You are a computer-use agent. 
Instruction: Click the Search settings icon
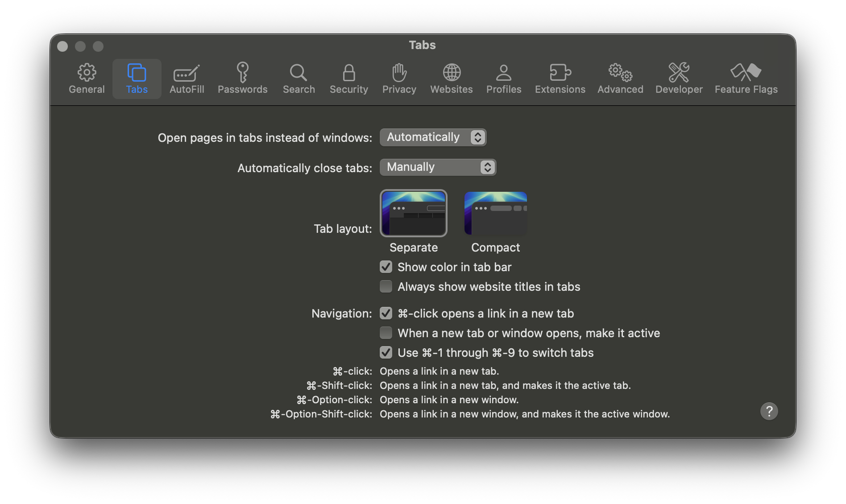[x=298, y=78]
